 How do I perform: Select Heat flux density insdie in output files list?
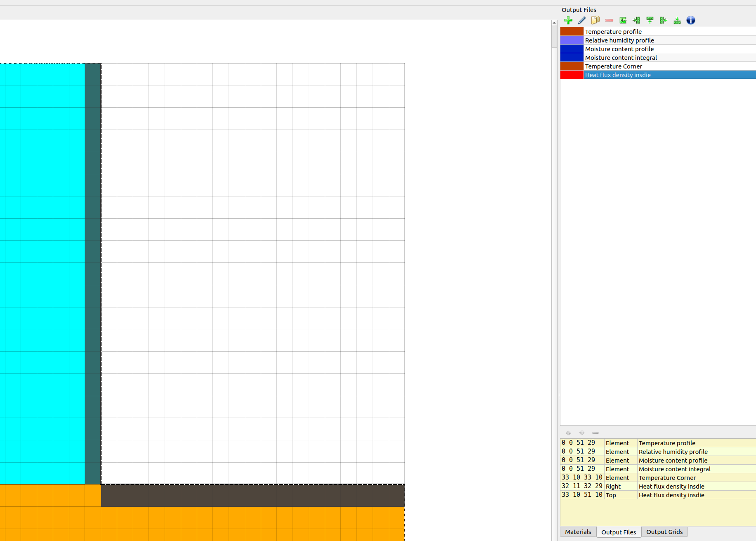click(x=670, y=75)
